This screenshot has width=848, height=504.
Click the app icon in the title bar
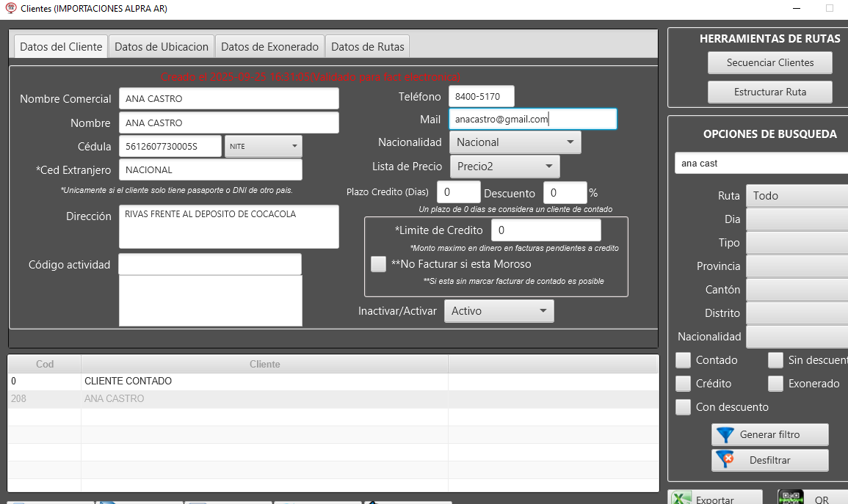coord(11,9)
